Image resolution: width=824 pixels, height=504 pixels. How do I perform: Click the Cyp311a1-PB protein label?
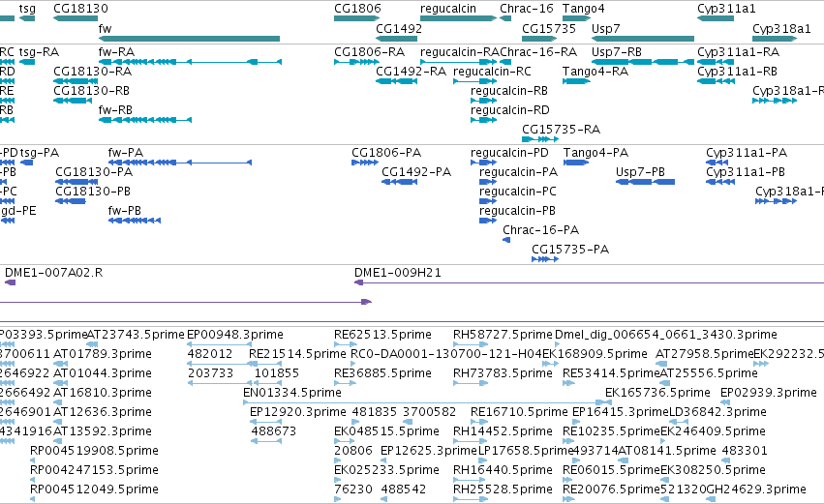pos(746,173)
